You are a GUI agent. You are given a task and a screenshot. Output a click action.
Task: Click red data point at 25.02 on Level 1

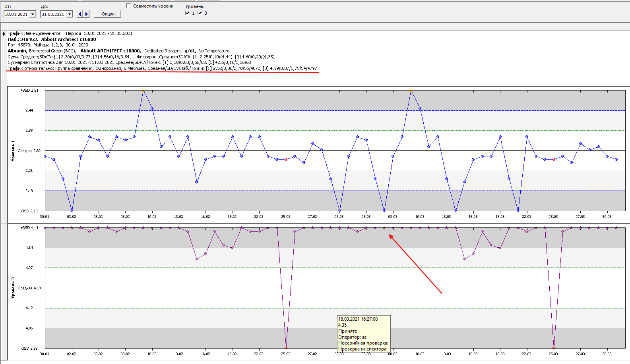[286, 160]
